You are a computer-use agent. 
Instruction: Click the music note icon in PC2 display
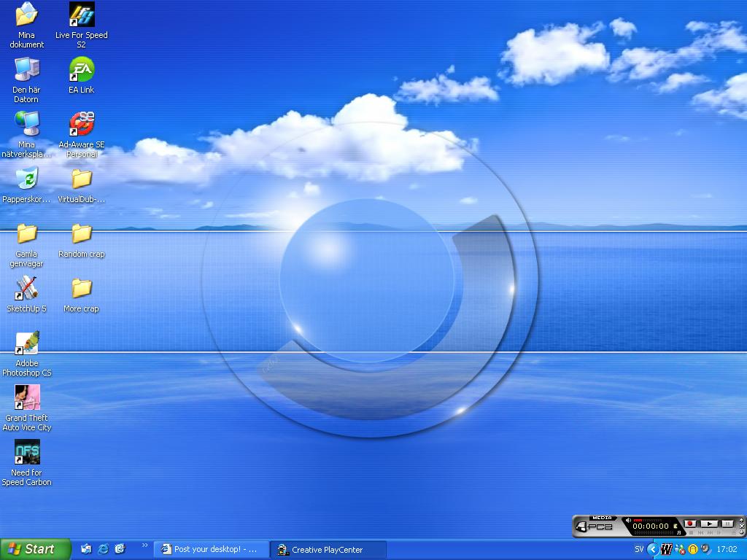(679, 532)
